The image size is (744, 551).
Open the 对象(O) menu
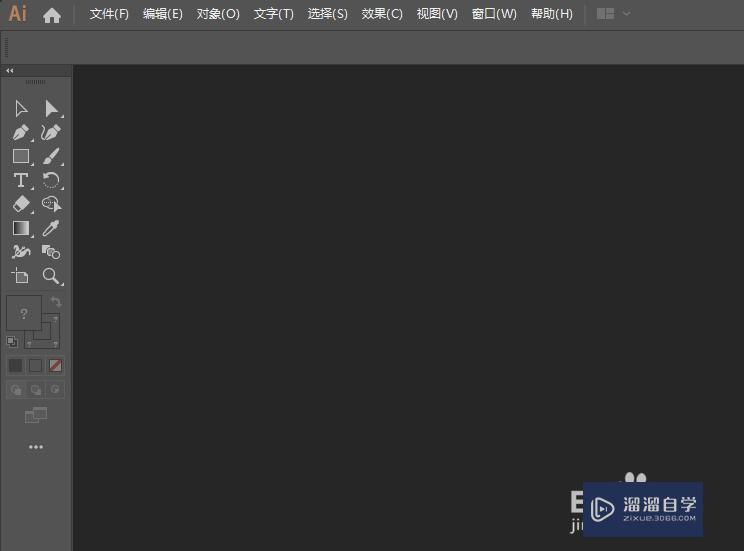coord(218,14)
